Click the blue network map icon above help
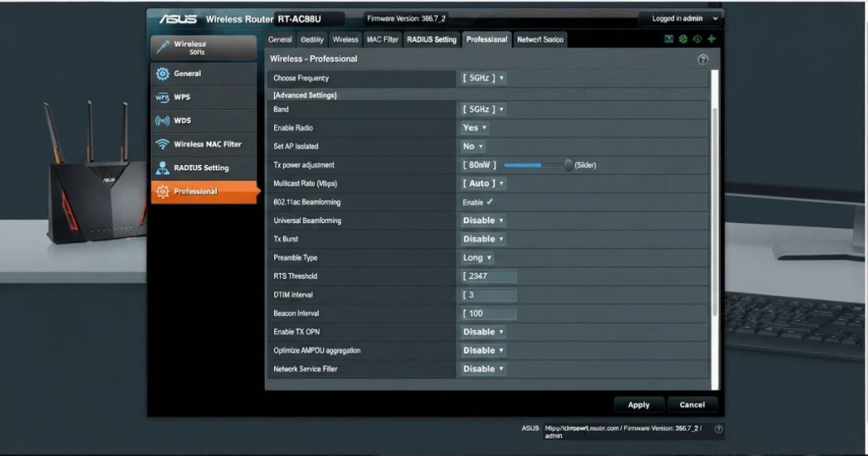 [x=669, y=39]
